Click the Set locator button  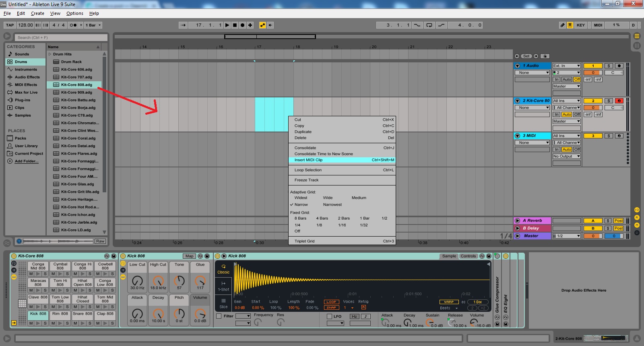coord(526,56)
